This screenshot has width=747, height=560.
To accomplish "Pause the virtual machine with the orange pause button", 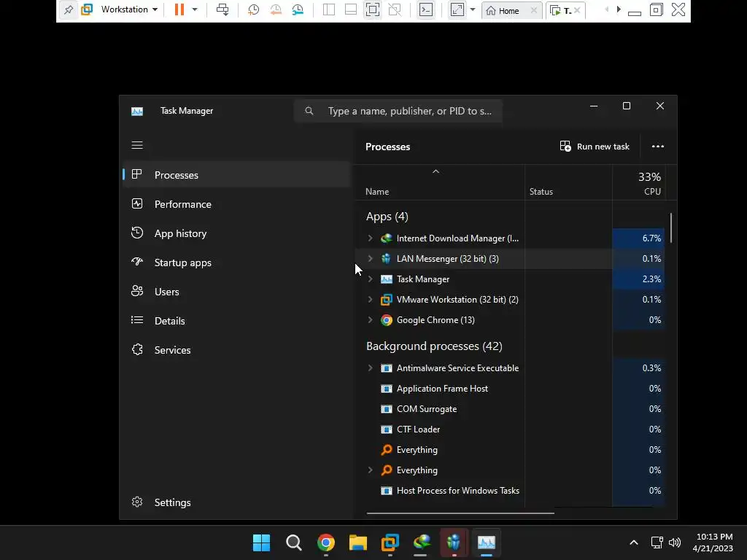I will click(179, 9).
